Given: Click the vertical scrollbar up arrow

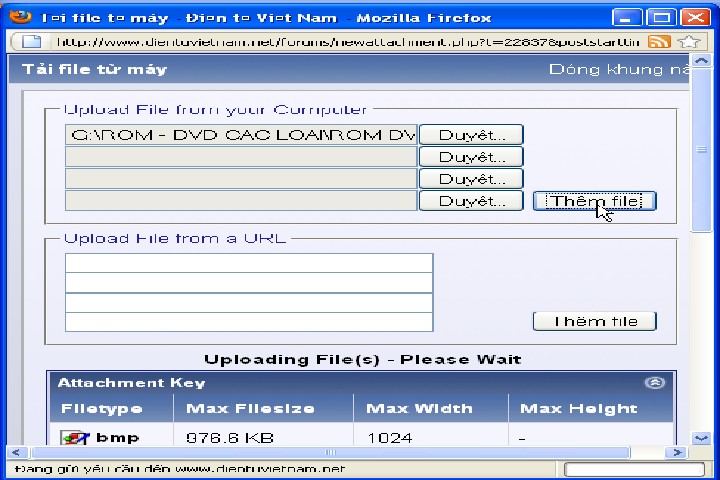Looking at the screenshot, I should click(701, 61).
